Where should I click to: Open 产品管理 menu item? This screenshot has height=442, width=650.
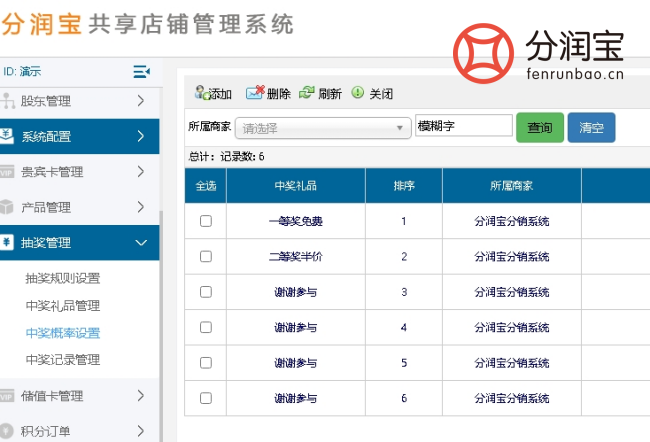[x=80, y=207]
